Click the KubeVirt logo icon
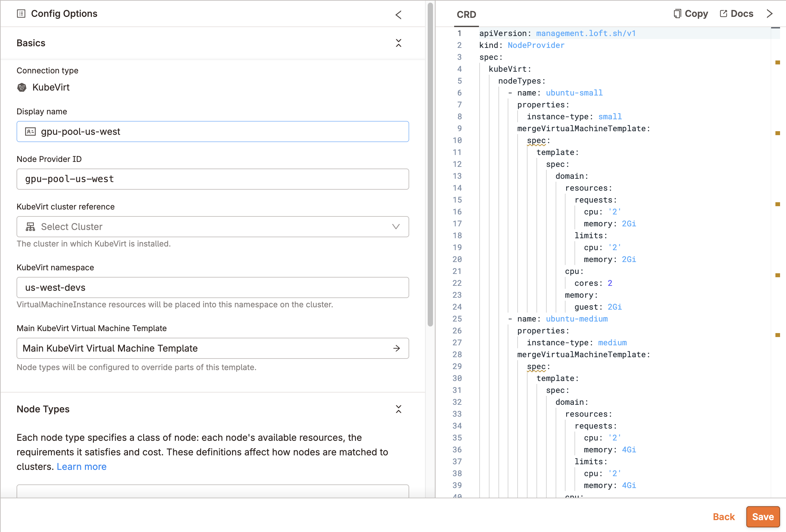The image size is (786, 532). click(21, 88)
